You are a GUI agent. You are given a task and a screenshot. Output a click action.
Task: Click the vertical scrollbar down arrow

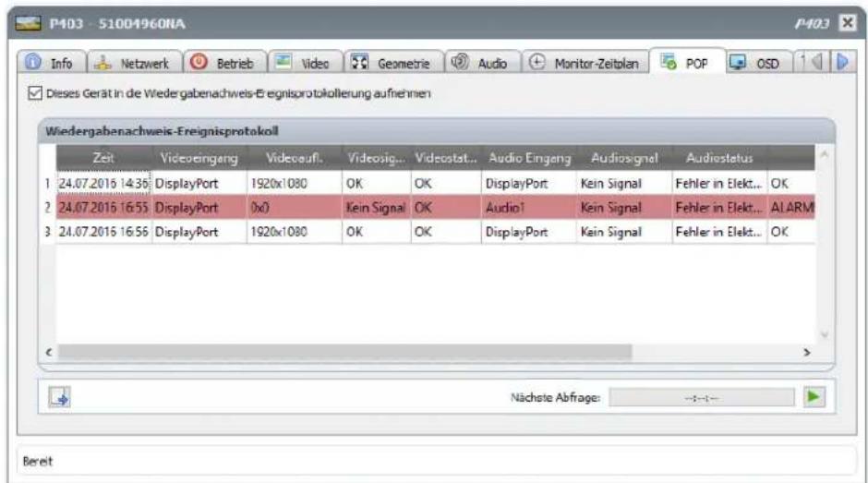(825, 334)
